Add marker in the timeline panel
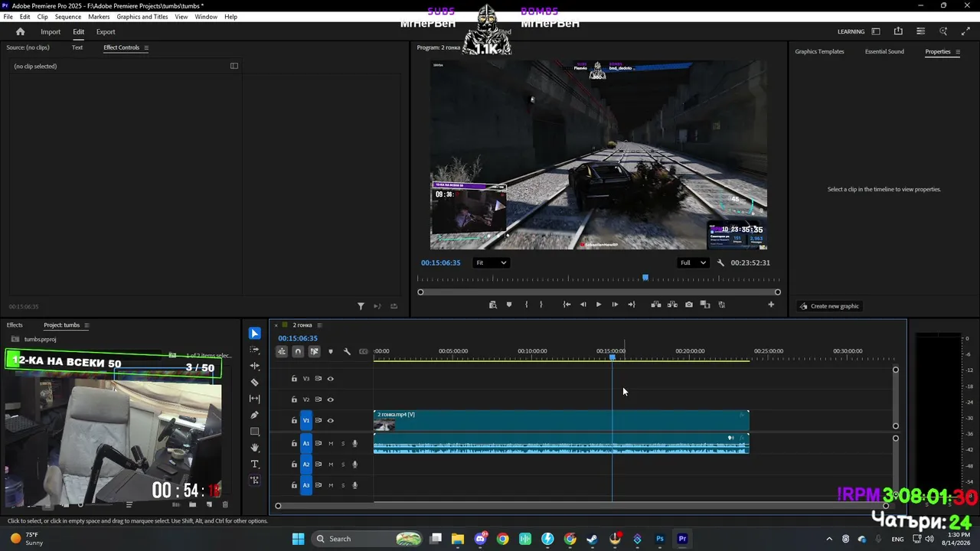This screenshot has height=551, width=980. pos(331,351)
